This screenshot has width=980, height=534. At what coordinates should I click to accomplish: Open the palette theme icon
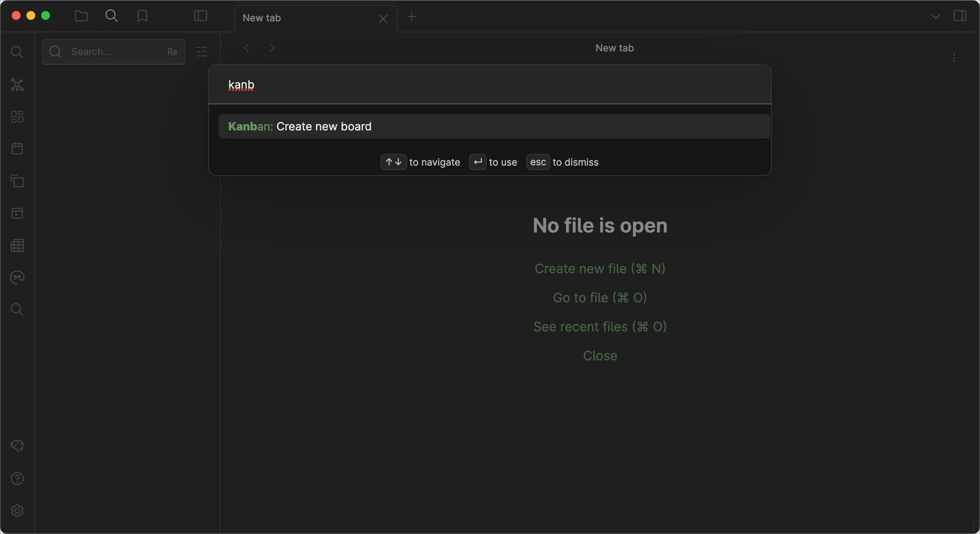pos(17,446)
